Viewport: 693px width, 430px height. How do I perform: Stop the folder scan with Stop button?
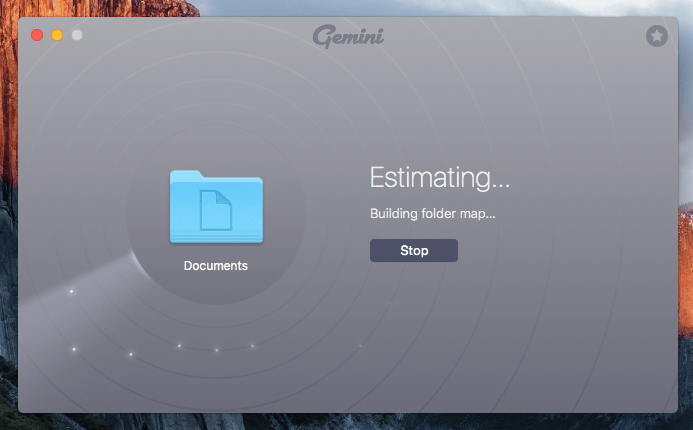pyautogui.click(x=414, y=250)
